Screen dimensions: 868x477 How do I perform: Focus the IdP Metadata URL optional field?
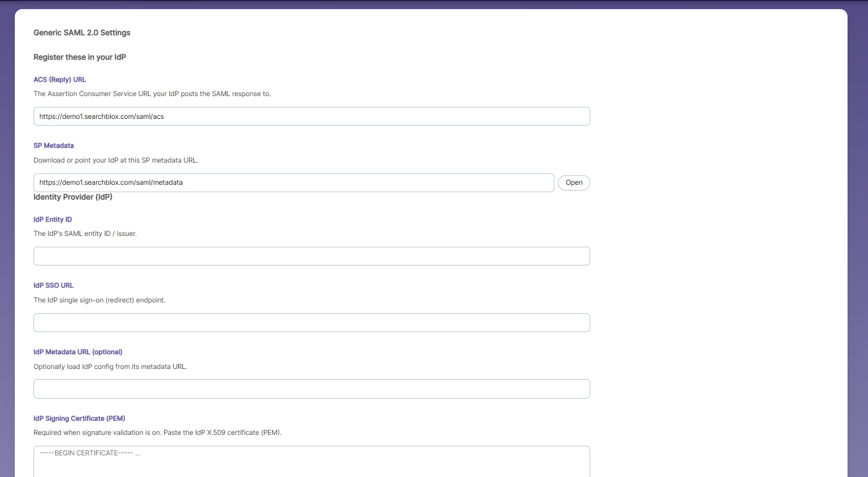[311, 389]
